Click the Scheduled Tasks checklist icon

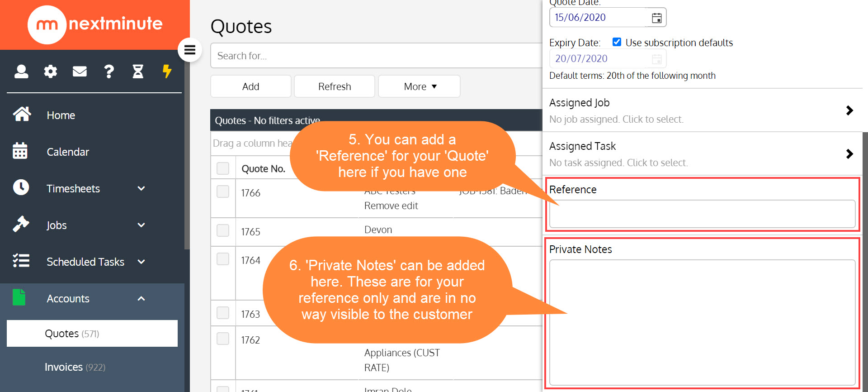point(21,261)
